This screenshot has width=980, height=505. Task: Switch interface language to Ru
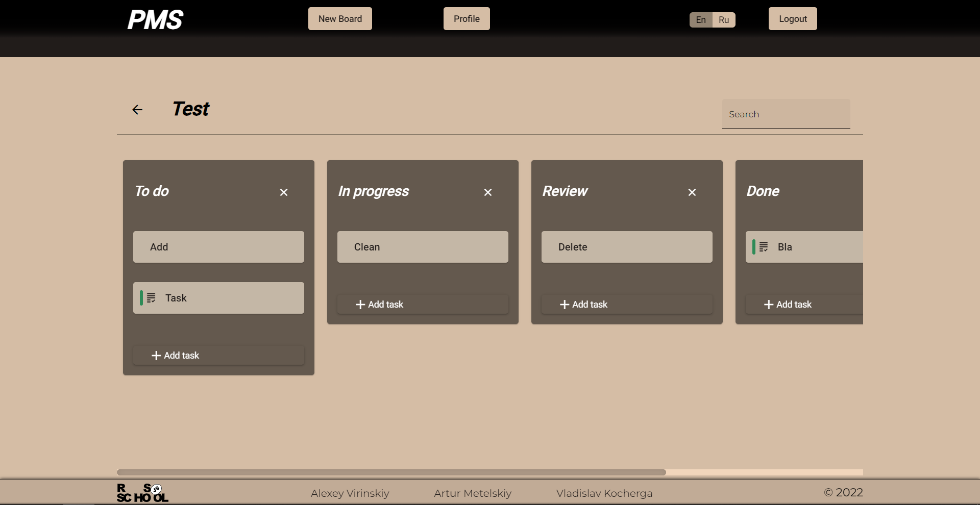723,20
